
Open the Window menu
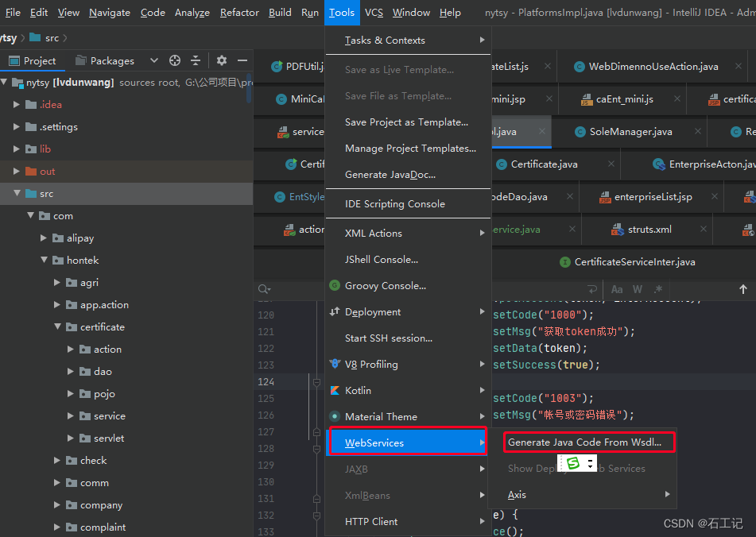[x=411, y=13]
